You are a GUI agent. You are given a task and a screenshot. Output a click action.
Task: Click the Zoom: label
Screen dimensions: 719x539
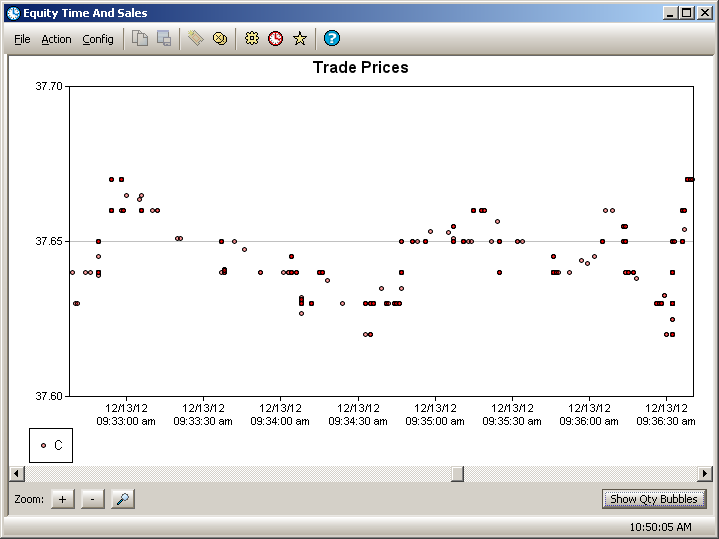29,499
